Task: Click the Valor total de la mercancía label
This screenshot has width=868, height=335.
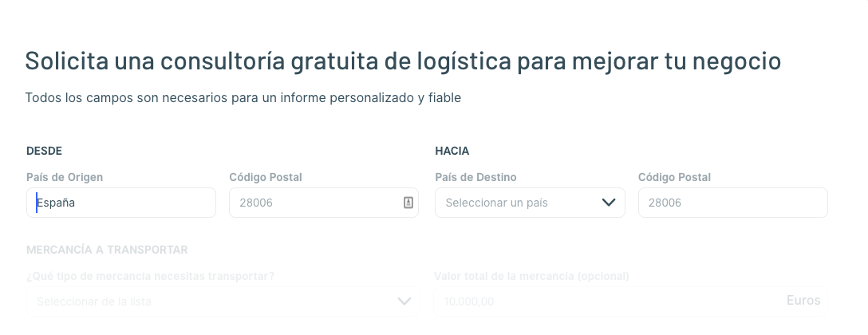Action: [531, 276]
